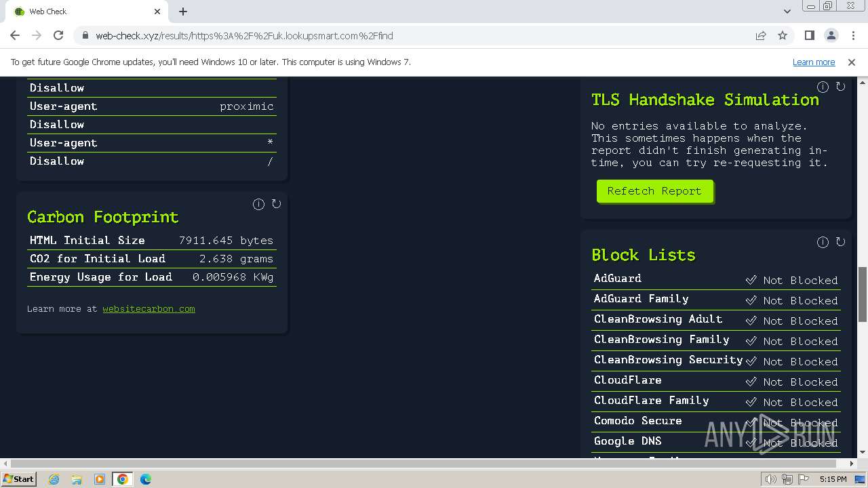Image resolution: width=868 pixels, height=488 pixels.
Task: Click the vertical scrollbar thumb
Action: click(x=863, y=295)
